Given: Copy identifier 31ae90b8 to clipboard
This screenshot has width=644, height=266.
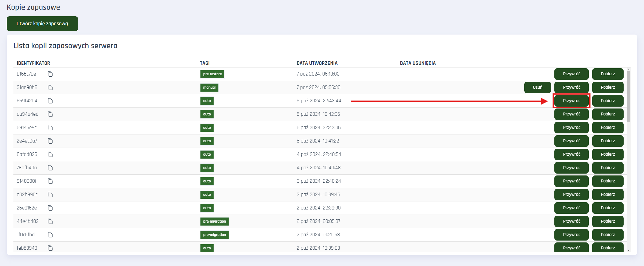Looking at the screenshot, I should click(x=50, y=88).
